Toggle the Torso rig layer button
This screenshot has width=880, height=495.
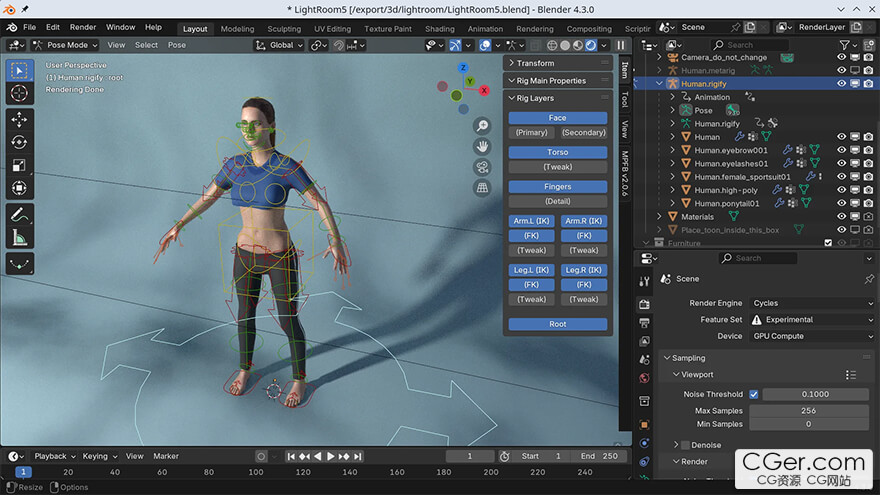[557, 152]
